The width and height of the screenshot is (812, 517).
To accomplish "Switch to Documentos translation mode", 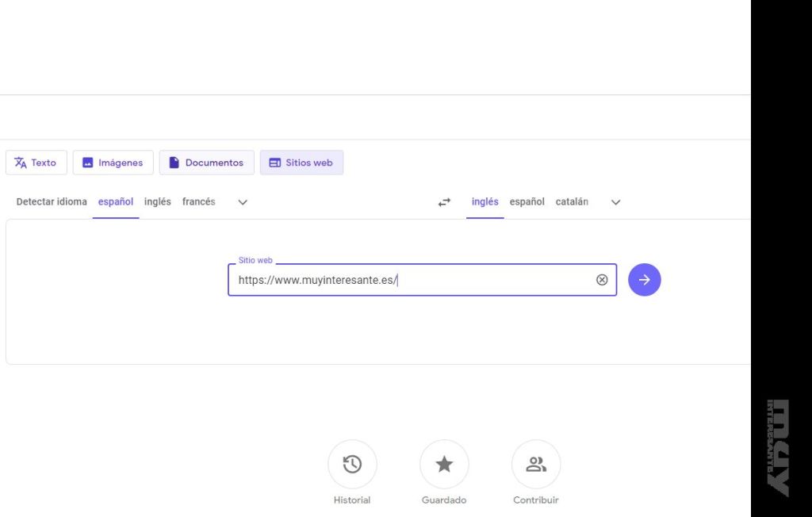I will (x=206, y=162).
